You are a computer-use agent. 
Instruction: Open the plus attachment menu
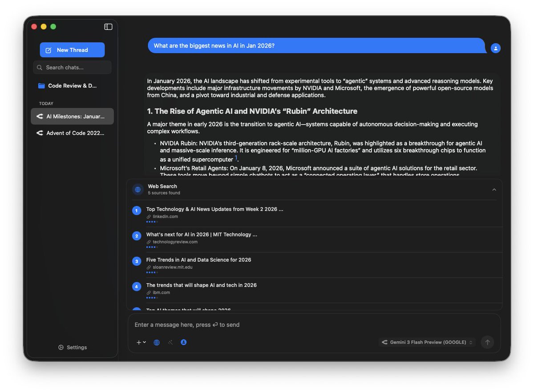(141, 342)
